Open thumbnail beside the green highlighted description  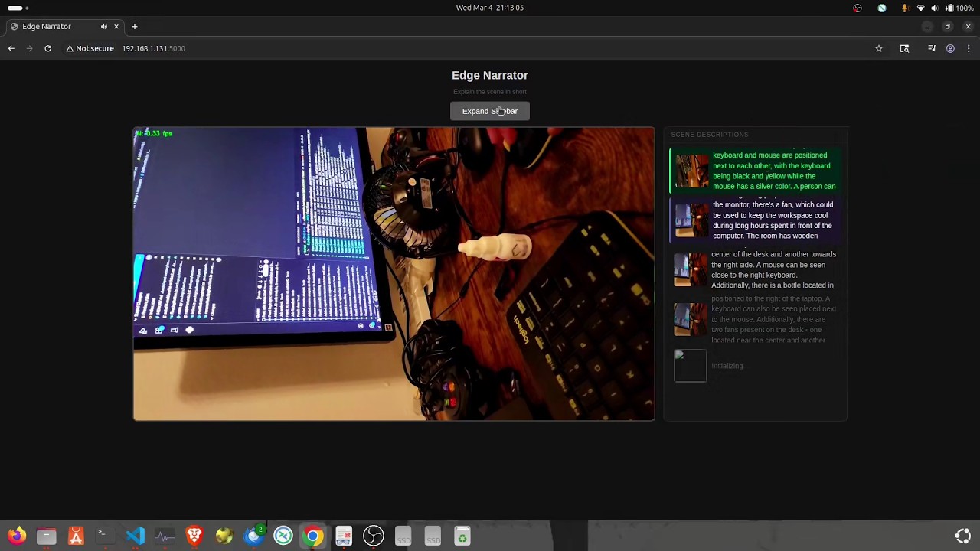(691, 171)
